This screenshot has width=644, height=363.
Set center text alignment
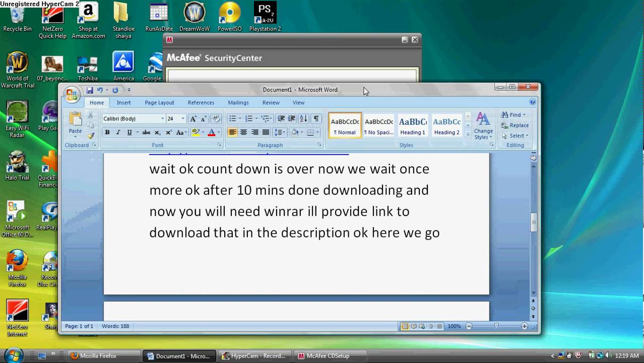coord(243,133)
